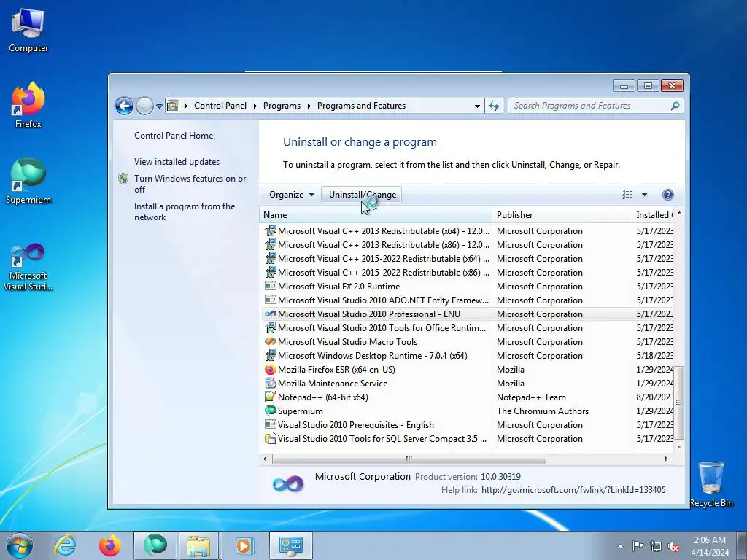Click in the Search Programs and Features box
This screenshot has width=747, height=560.
point(589,106)
